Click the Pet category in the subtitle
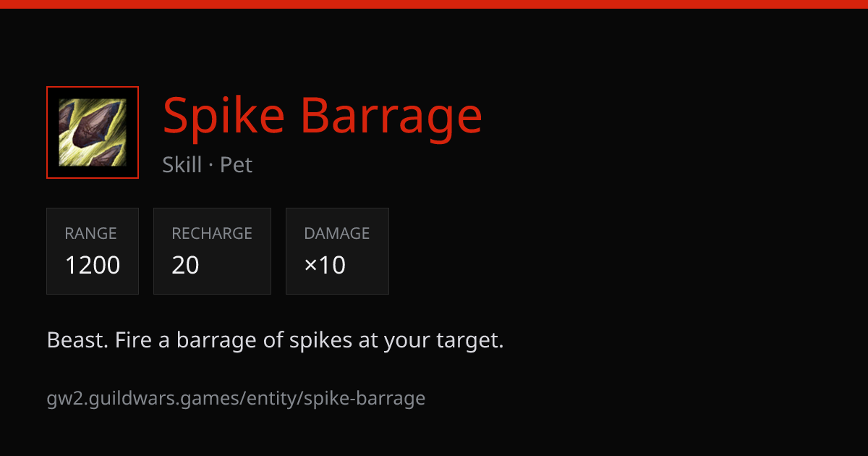The height and width of the screenshot is (456, 868). 237,165
